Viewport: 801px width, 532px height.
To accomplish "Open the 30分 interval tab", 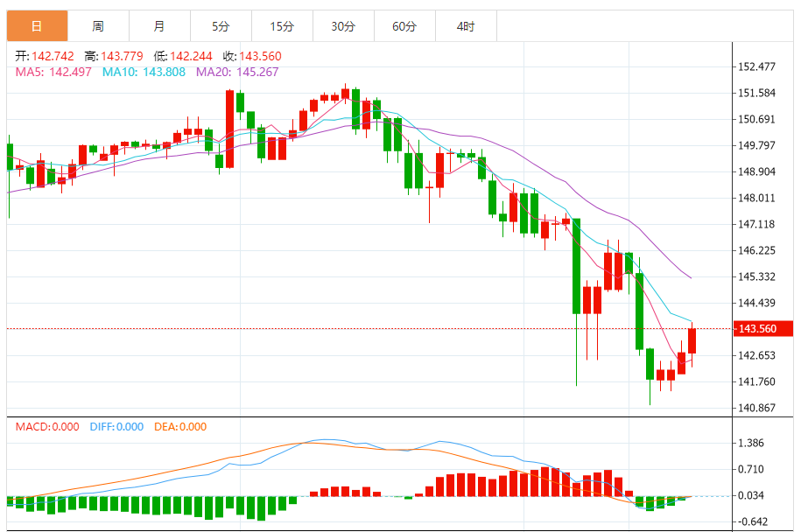I will [x=343, y=26].
